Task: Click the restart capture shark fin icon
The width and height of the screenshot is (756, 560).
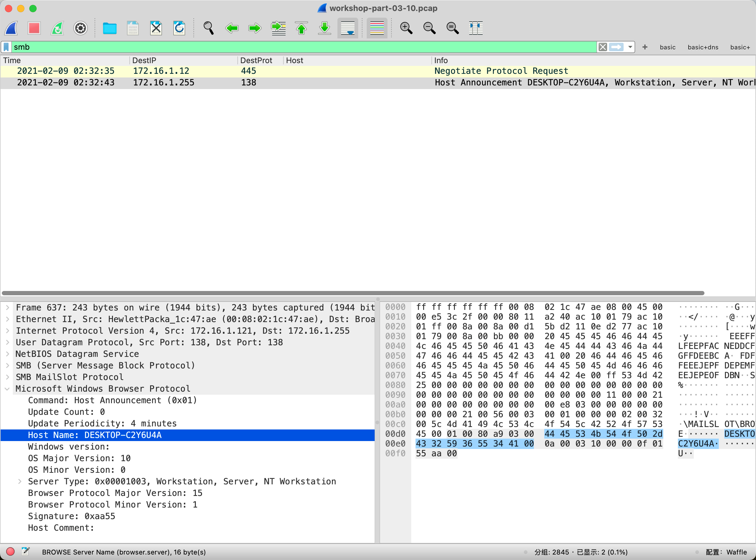Action: (x=57, y=28)
